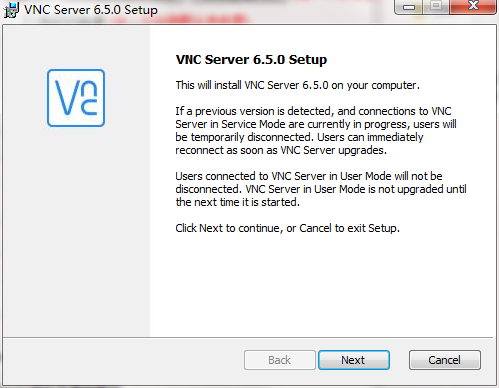Click the disabled maximize button in the title bar

click(436, 7)
